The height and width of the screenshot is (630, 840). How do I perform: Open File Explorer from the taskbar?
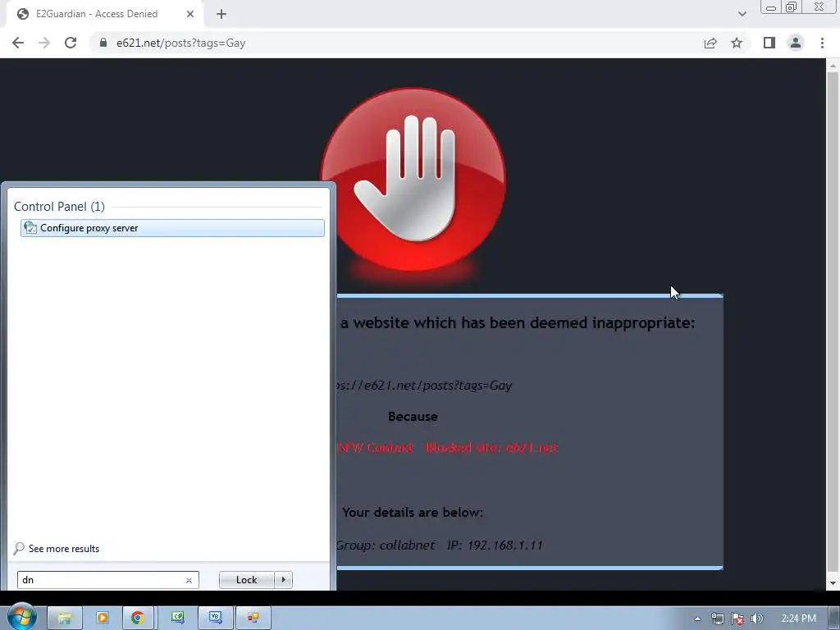coord(65,618)
